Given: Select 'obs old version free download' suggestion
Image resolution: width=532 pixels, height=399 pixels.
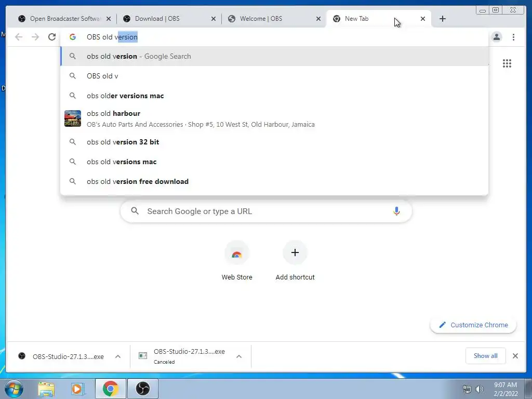Looking at the screenshot, I should [x=274, y=181].
